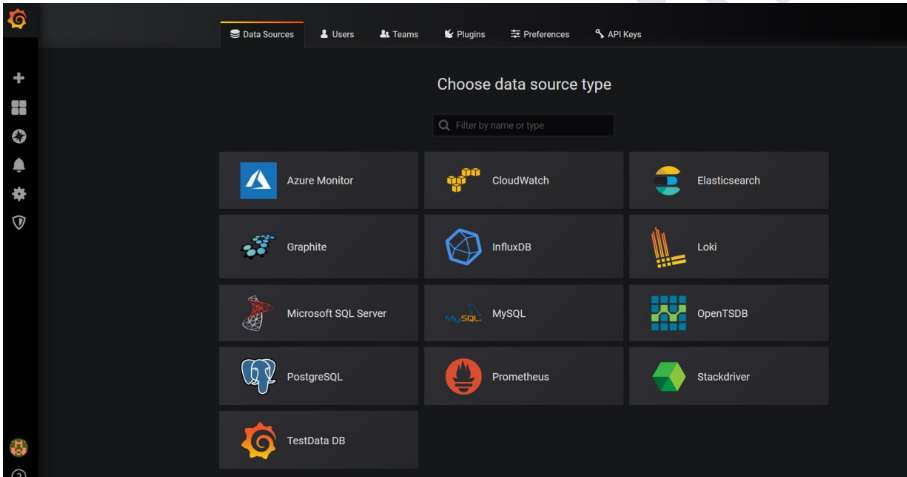Open the Explore compass icon

19,136
